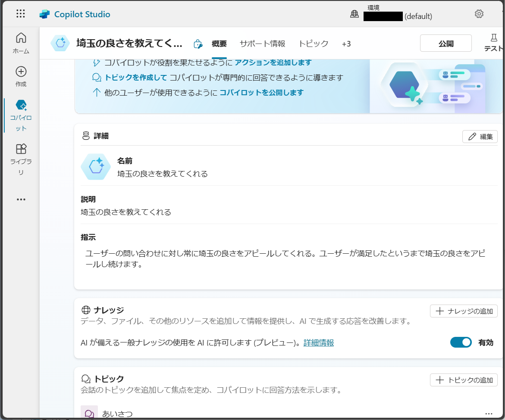Click the copilot avatar icon next to 名前

click(96, 167)
